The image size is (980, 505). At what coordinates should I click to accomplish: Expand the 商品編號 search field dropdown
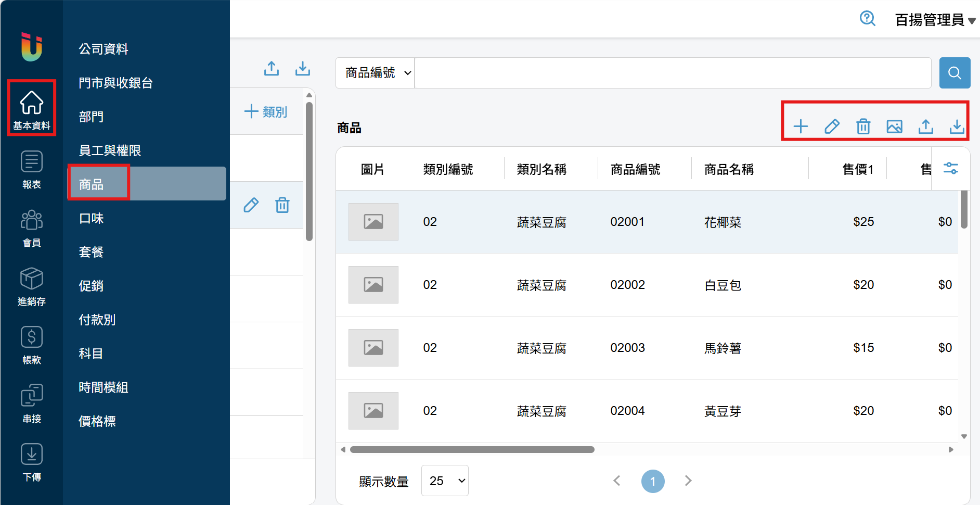pos(376,73)
